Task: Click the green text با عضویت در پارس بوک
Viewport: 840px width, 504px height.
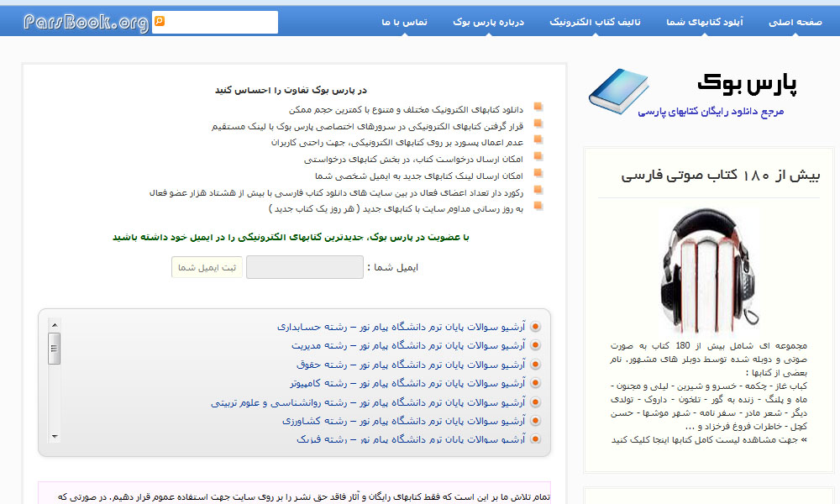Action: coord(291,237)
